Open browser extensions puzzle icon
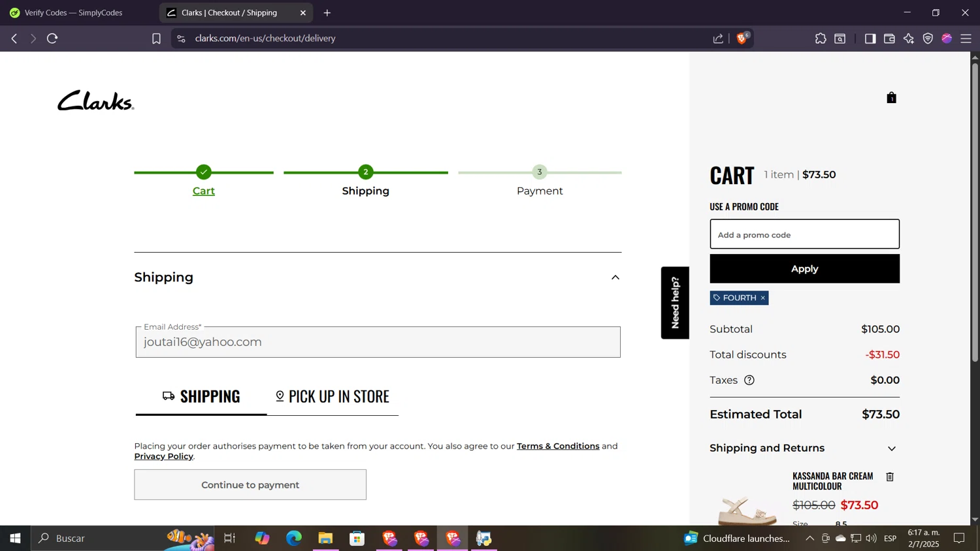The height and width of the screenshot is (551, 980). 821,39
